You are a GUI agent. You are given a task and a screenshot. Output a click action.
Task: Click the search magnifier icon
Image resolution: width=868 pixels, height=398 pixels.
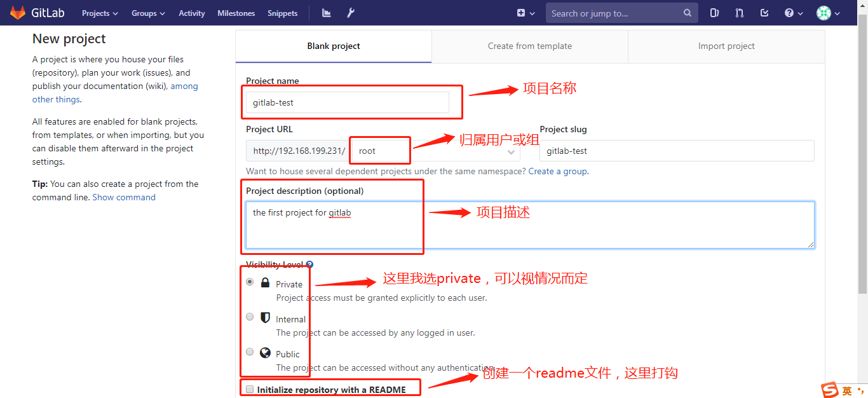click(688, 13)
